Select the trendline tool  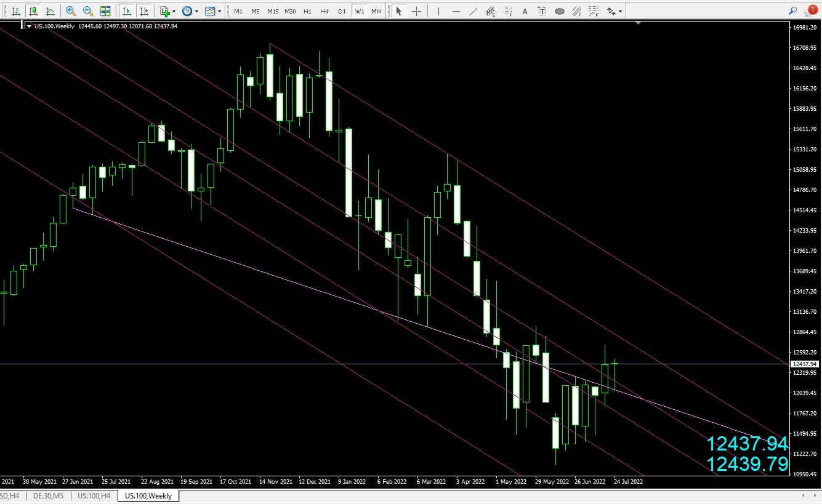pos(473,11)
